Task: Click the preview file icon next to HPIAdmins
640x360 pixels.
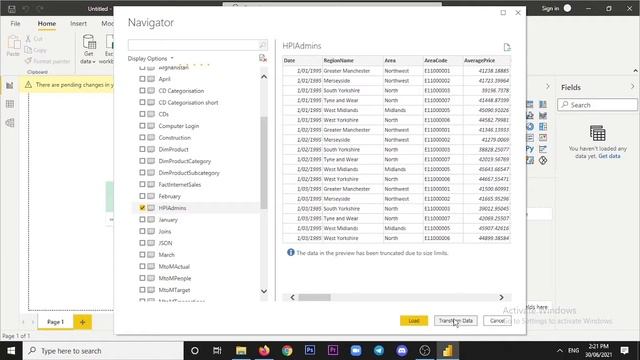Action: pyautogui.click(x=507, y=47)
